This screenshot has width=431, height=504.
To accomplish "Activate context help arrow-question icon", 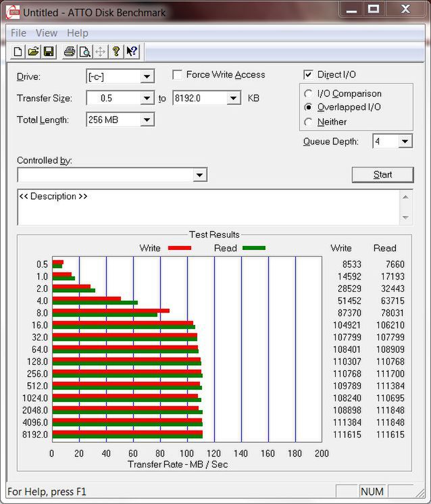I will [x=132, y=51].
